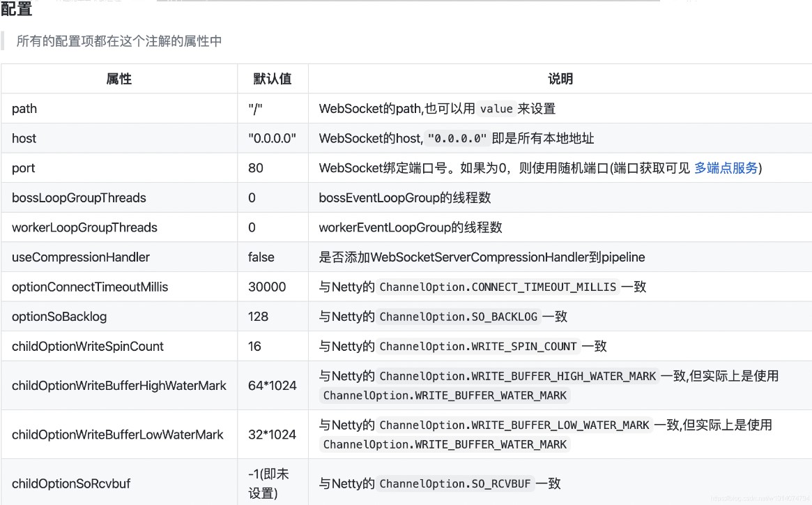The height and width of the screenshot is (505, 812).
Task: Open the 多端点服务 link
Action: (726, 168)
